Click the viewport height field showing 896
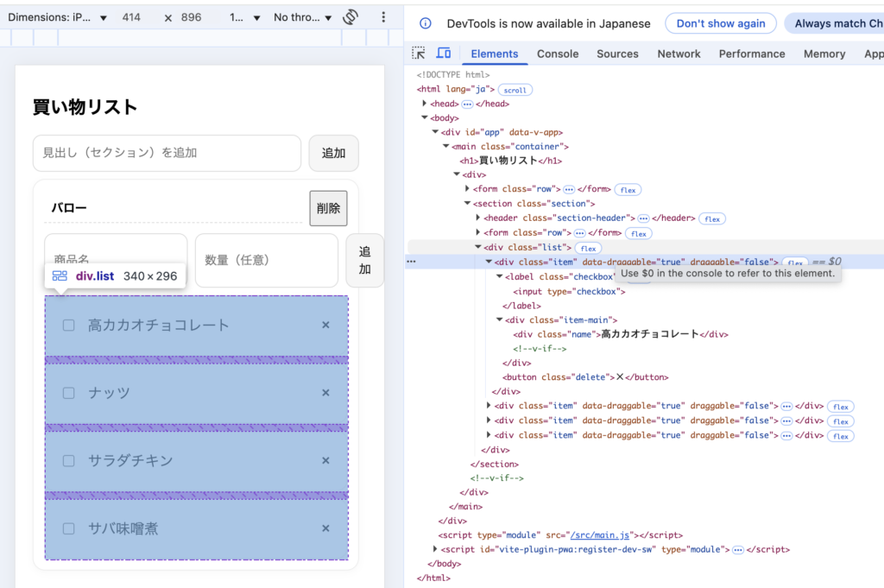The width and height of the screenshot is (884, 588). (x=191, y=17)
